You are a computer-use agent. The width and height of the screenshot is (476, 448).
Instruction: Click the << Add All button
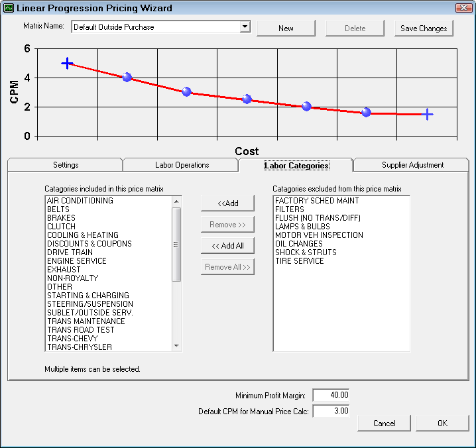pyautogui.click(x=227, y=246)
